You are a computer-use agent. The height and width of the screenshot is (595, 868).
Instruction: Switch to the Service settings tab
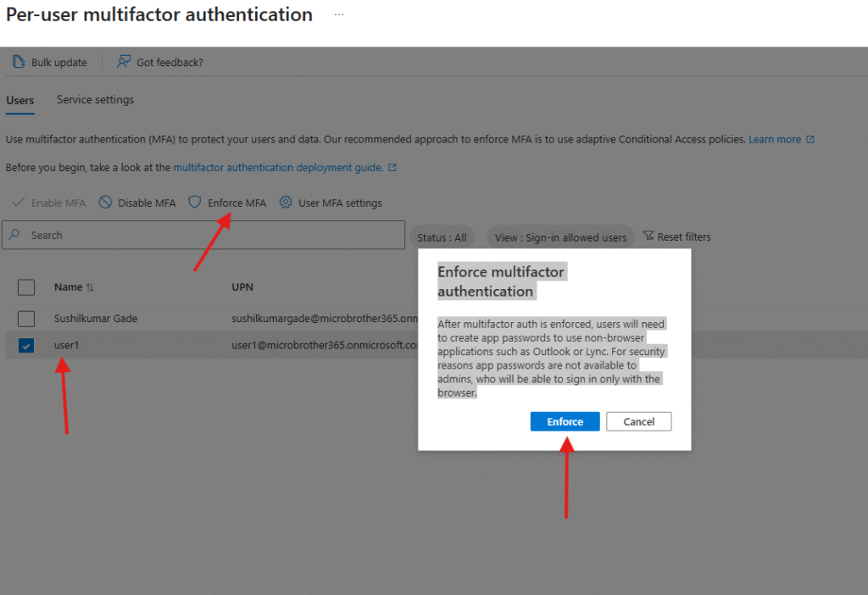(95, 100)
